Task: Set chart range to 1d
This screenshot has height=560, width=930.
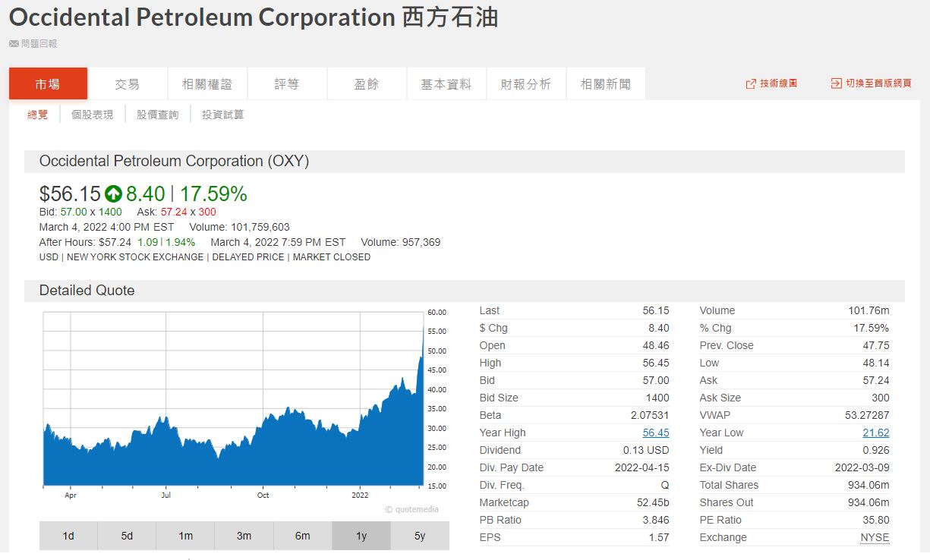Action: [68, 536]
